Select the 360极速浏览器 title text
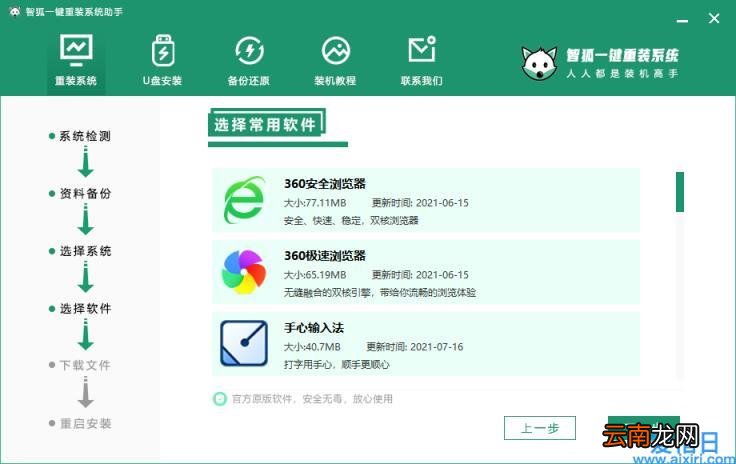The width and height of the screenshot is (736, 464). click(x=325, y=256)
